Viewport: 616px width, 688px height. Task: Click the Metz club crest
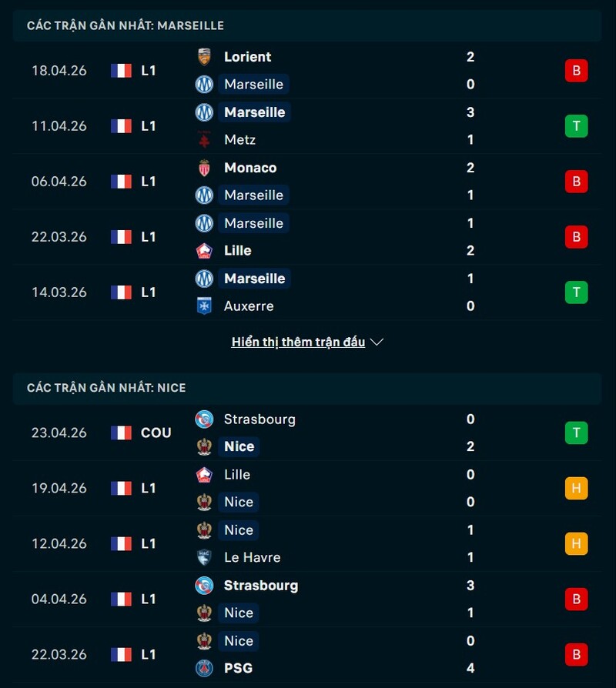(203, 140)
